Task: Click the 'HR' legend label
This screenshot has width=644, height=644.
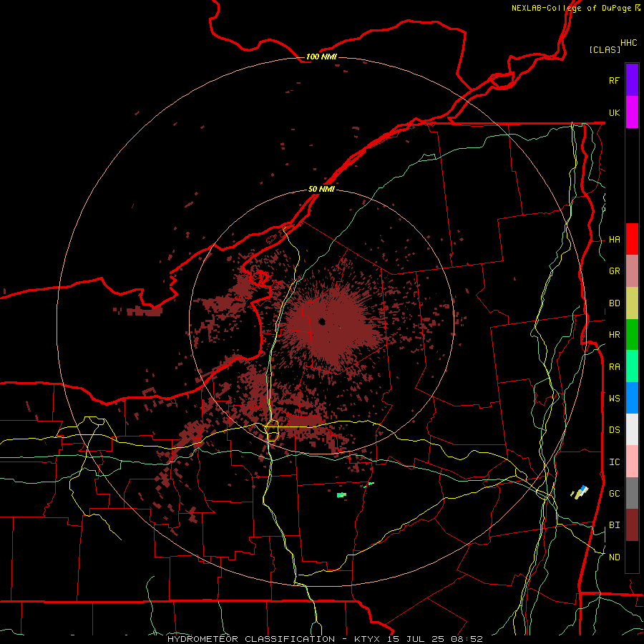Action: tap(614, 335)
